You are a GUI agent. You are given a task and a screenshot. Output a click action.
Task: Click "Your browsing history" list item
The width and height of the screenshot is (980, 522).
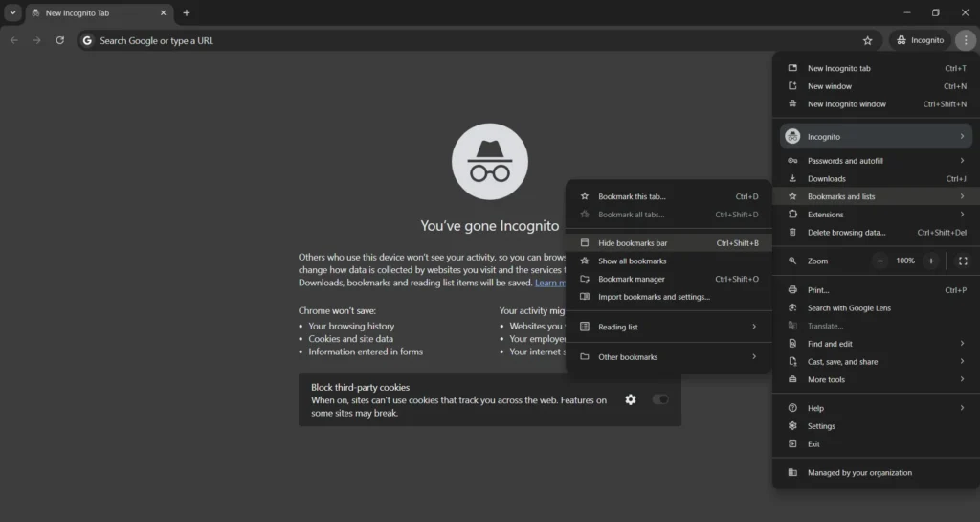tap(351, 326)
